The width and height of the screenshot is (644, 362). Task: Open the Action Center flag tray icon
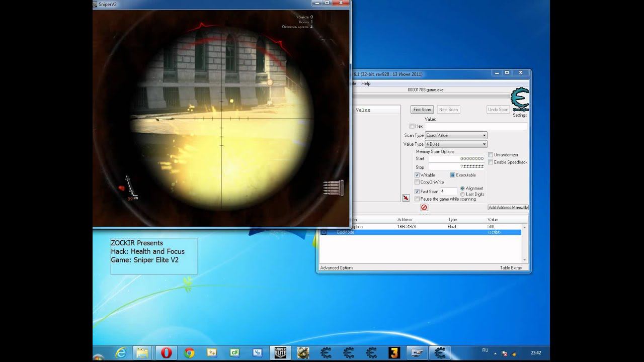(x=504, y=353)
